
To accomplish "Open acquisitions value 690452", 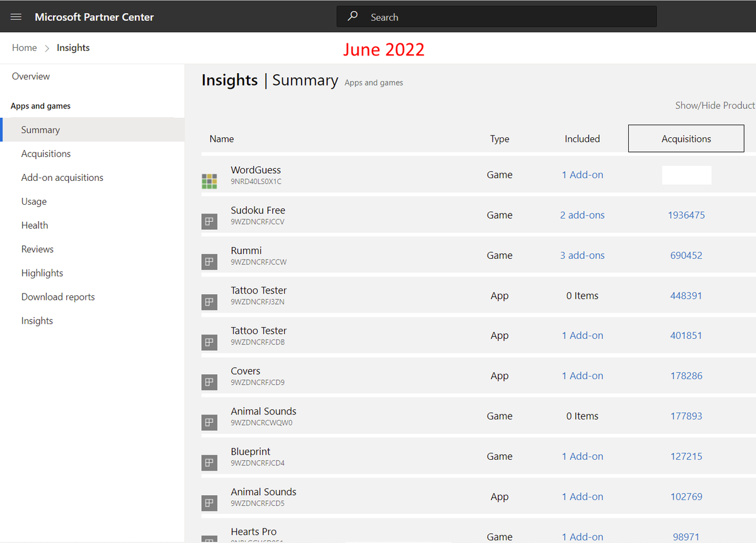I will (686, 256).
